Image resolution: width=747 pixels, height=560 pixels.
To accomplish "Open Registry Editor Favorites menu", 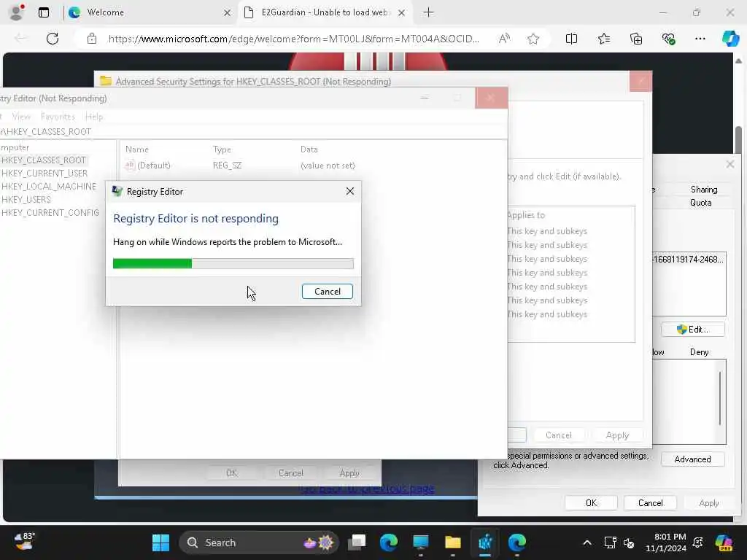I will coord(58,117).
